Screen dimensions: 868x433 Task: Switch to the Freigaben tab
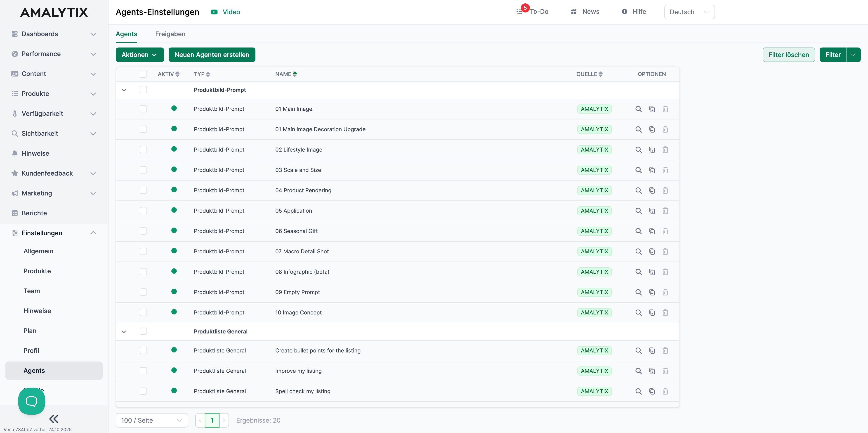(x=170, y=34)
